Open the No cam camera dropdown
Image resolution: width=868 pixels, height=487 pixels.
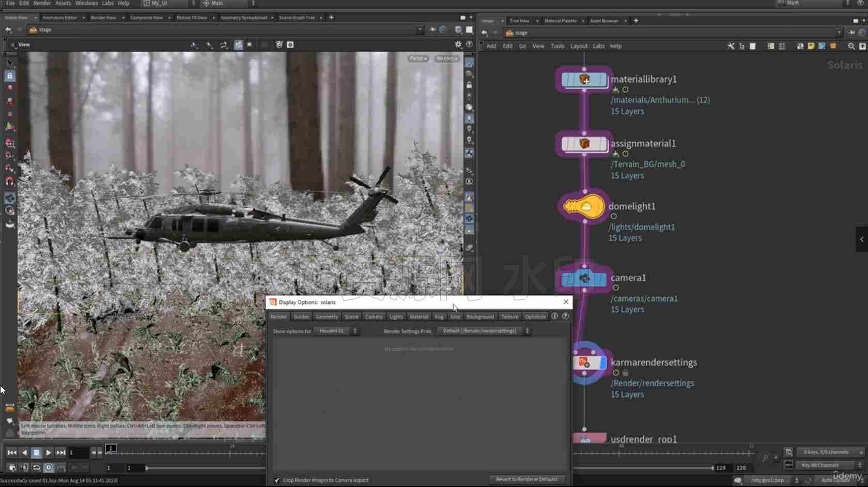tap(446, 58)
